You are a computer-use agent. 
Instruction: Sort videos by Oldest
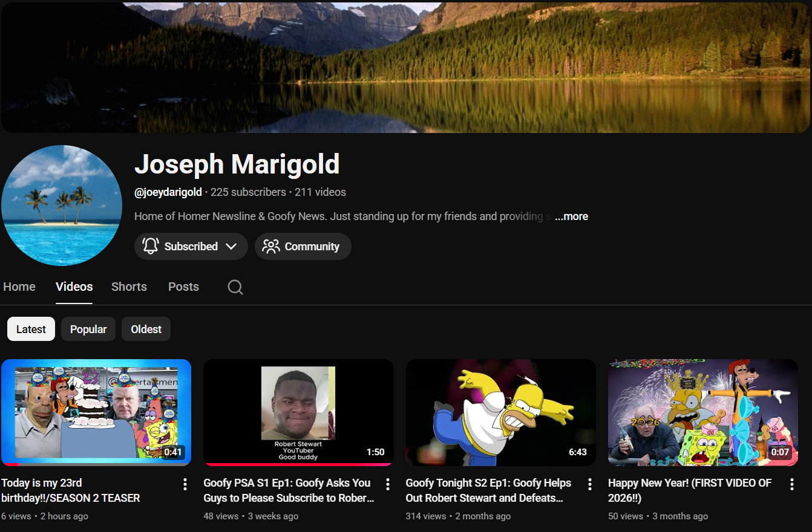tap(146, 329)
